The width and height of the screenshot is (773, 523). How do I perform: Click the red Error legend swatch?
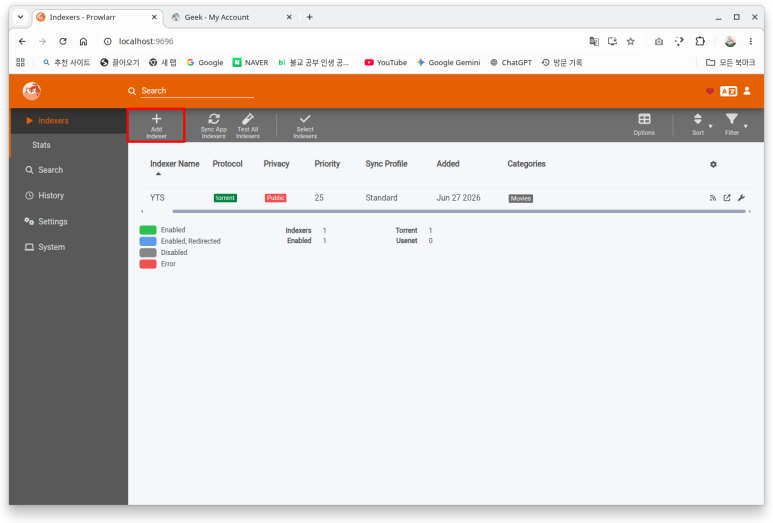pos(148,264)
